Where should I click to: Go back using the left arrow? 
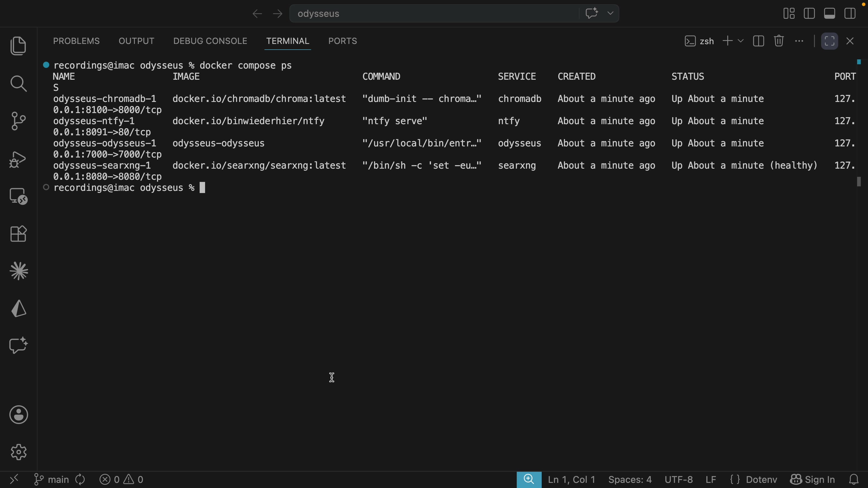point(257,14)
